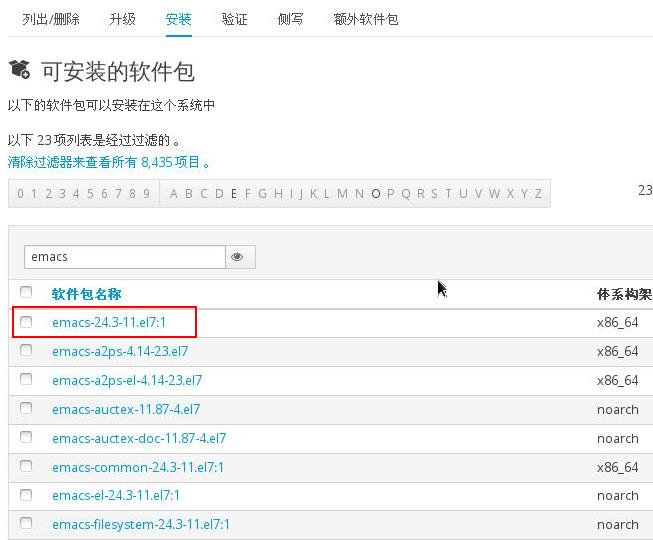Click the emacs filter input field
The image size is (653, 540).
point(125,257)
